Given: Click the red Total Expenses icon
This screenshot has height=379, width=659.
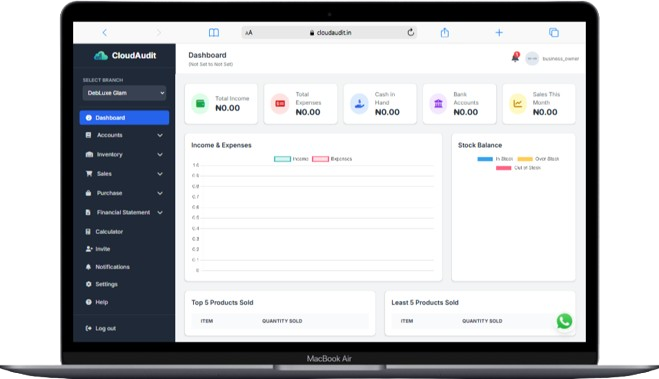Looking at the screenshot, I should tap(279, 103).
